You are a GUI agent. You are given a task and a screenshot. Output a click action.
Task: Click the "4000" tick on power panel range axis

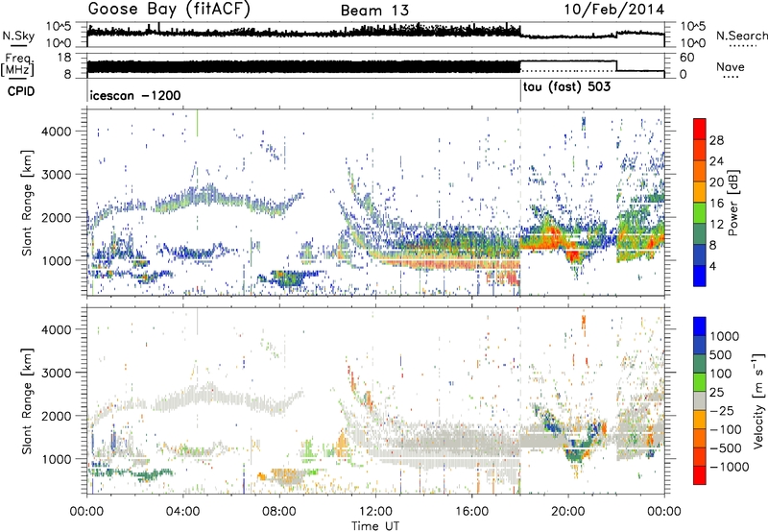click(x=57, y=132)
